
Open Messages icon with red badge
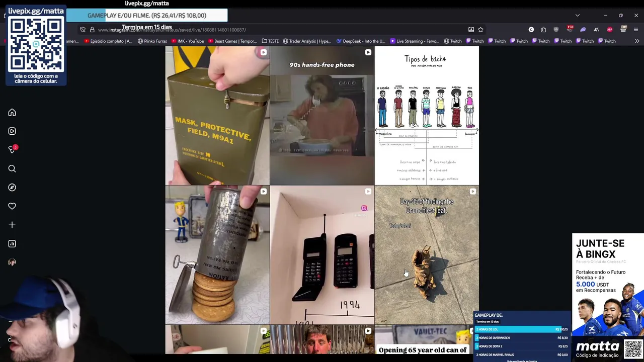[x=12, y=150]
